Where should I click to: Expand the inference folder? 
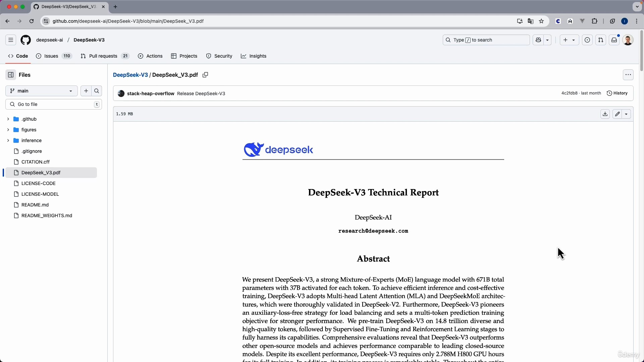8,140
